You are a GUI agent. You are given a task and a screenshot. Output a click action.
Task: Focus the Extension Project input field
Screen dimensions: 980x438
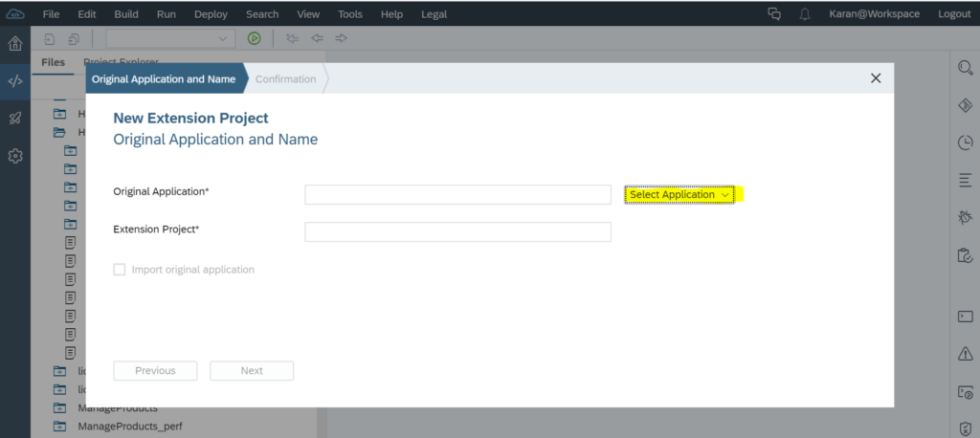(458, 231)
